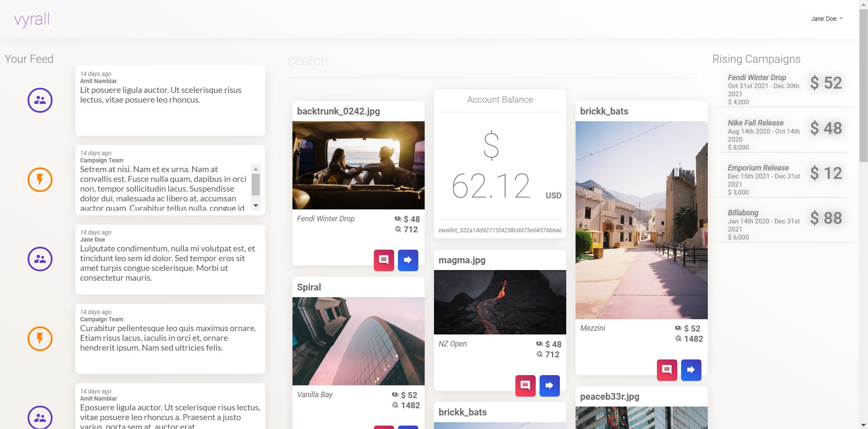The height and width of the screenshot is (429, 868).
Task: Click views icon next to 712 on Fendi Winter Drop card
Action: [x=398, y=229]
